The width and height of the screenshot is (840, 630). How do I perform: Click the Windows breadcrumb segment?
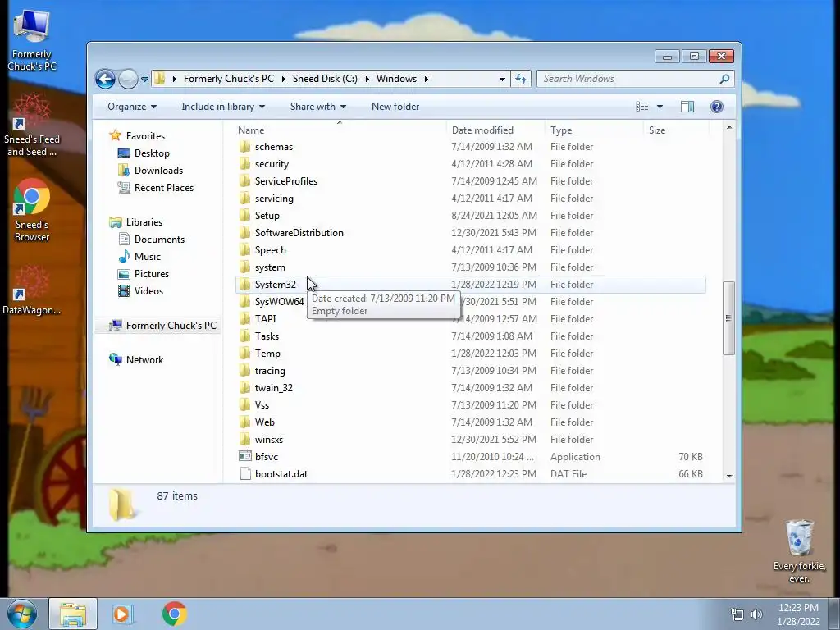[x=396, y=79]
